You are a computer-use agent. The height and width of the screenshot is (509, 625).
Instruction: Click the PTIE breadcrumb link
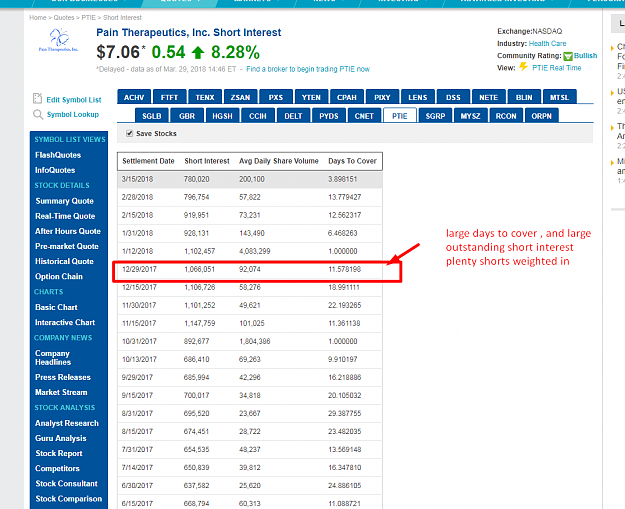click(88, 18)
